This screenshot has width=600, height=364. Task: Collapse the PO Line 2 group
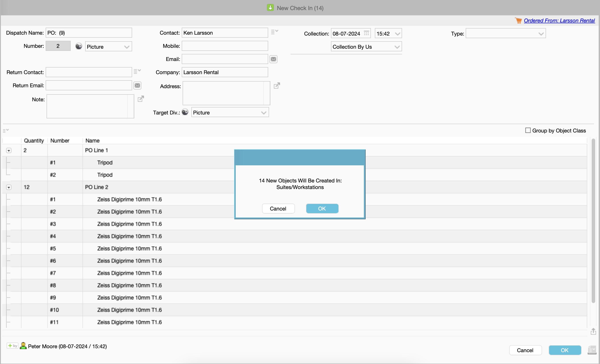pyautogui.click(x=9, y=187)
